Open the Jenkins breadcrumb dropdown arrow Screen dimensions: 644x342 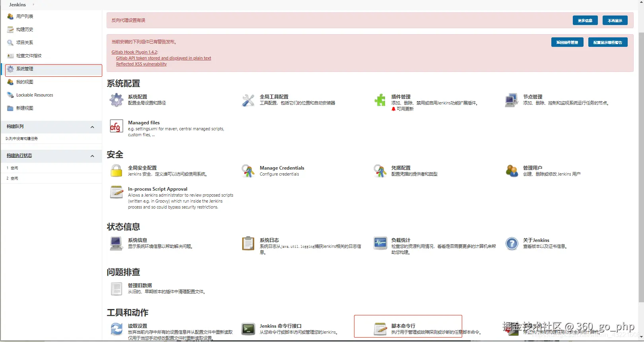coord(33,5)
